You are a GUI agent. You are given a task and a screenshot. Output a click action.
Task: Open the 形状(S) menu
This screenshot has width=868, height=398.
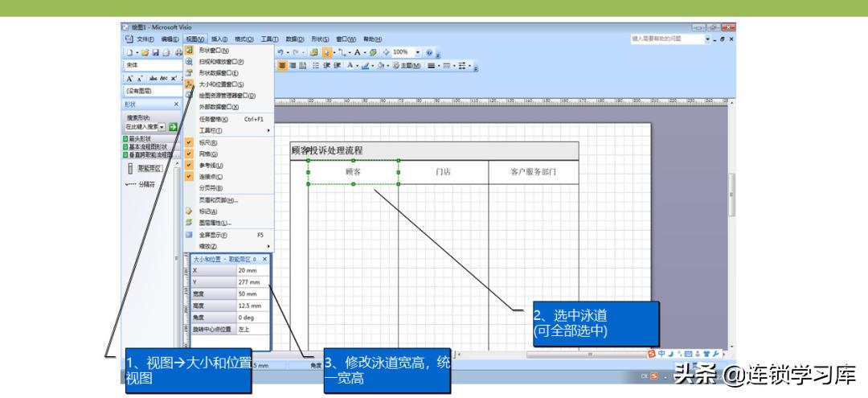click(x=320, y=39)
